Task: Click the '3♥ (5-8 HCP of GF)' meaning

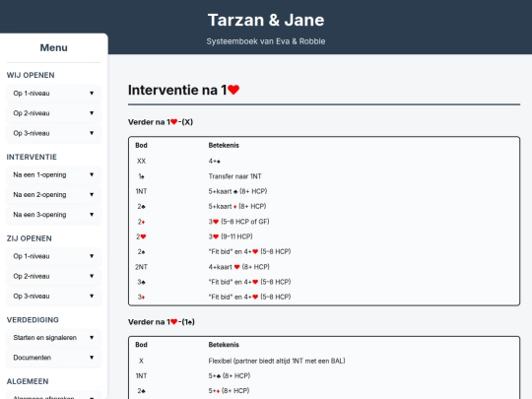Action: click(x=238, y=222)
